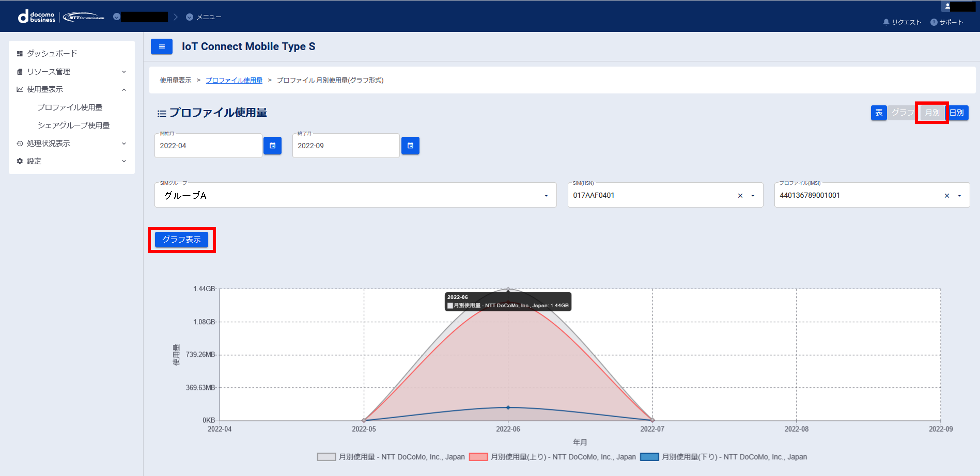Go to the dashboard

pos(52,54)
